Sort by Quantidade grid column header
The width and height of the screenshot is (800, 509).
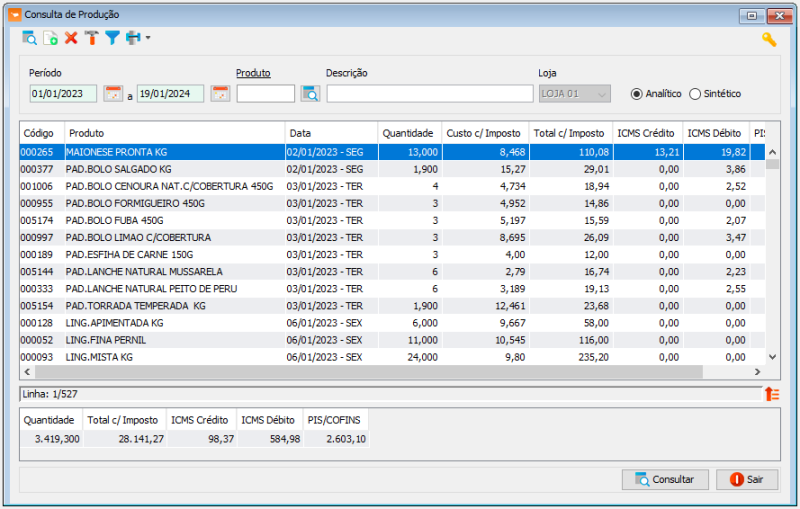[409, 133]
